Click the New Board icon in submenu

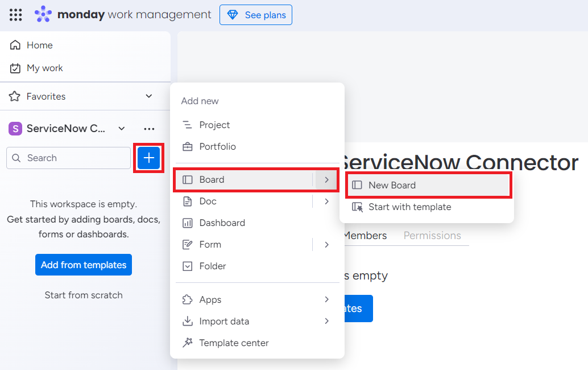coord(357,185)
